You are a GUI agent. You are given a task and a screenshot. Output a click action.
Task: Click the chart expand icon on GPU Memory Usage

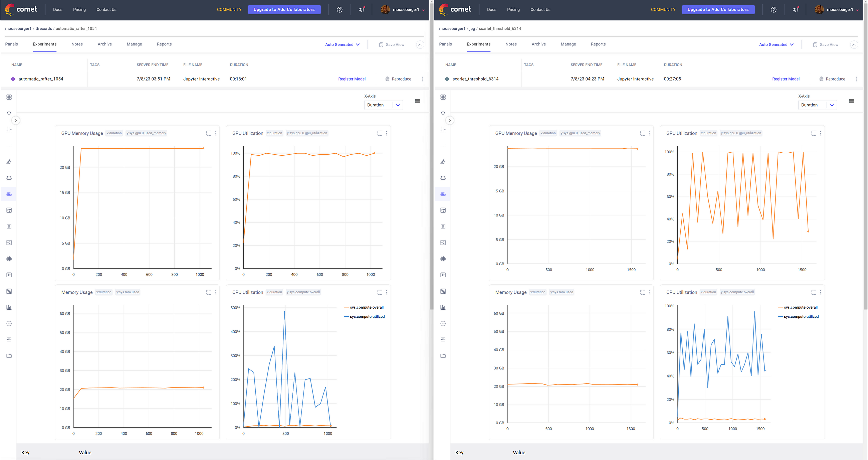pyautogui.click(x=208, y=133)
